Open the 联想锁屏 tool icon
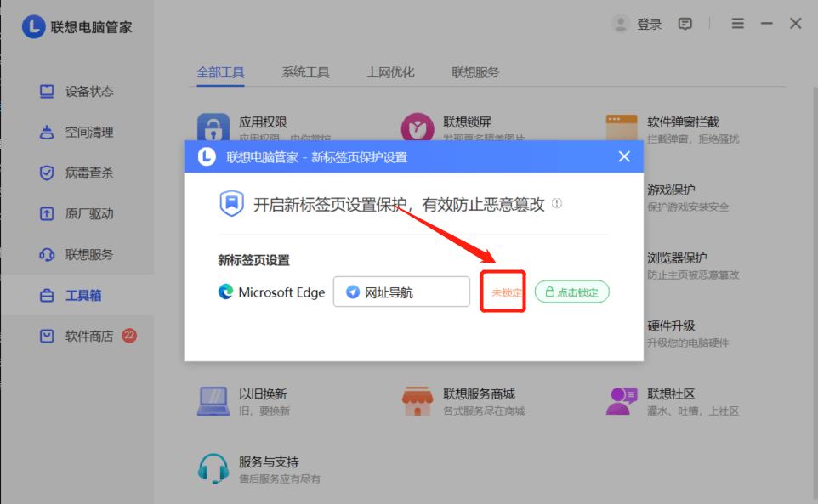Image resolution: width=818 pixels, height=504 pixels. (418, 127)
